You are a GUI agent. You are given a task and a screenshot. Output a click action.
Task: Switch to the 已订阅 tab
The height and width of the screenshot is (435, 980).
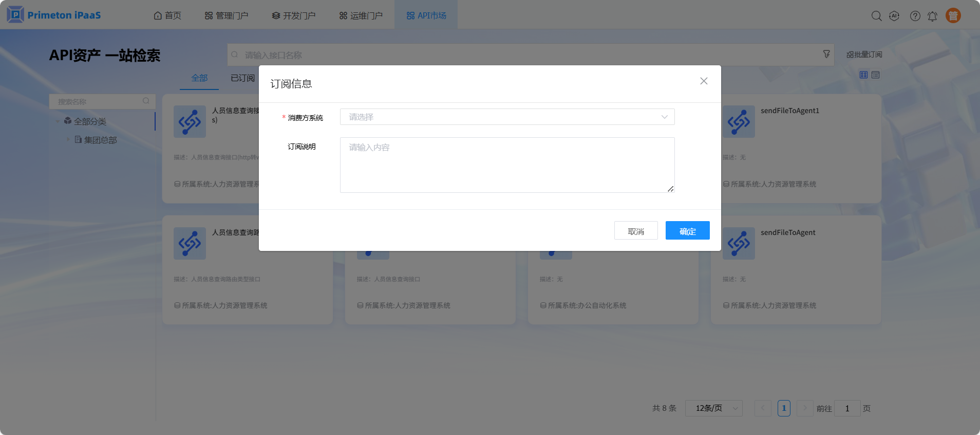242,78
